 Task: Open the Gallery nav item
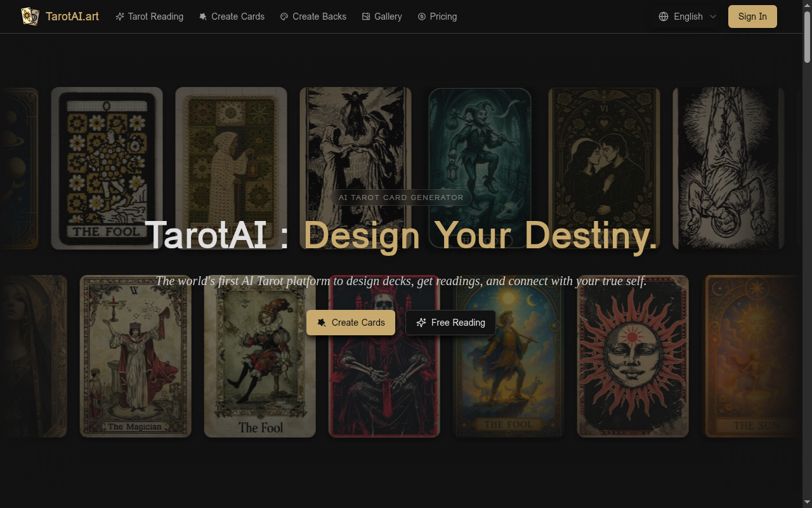coord(382,17)
